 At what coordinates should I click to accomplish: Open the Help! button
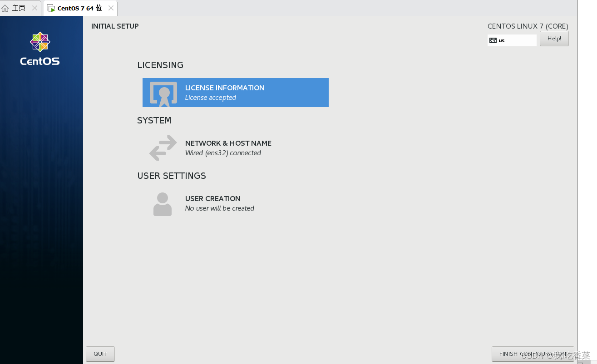[x=554, y=39]
